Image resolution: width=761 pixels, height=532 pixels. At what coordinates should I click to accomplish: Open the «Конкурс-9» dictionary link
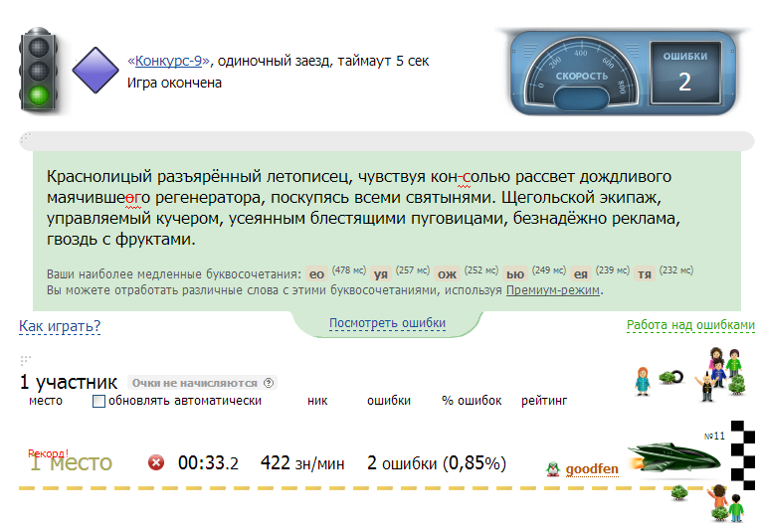tap(169, 61)
